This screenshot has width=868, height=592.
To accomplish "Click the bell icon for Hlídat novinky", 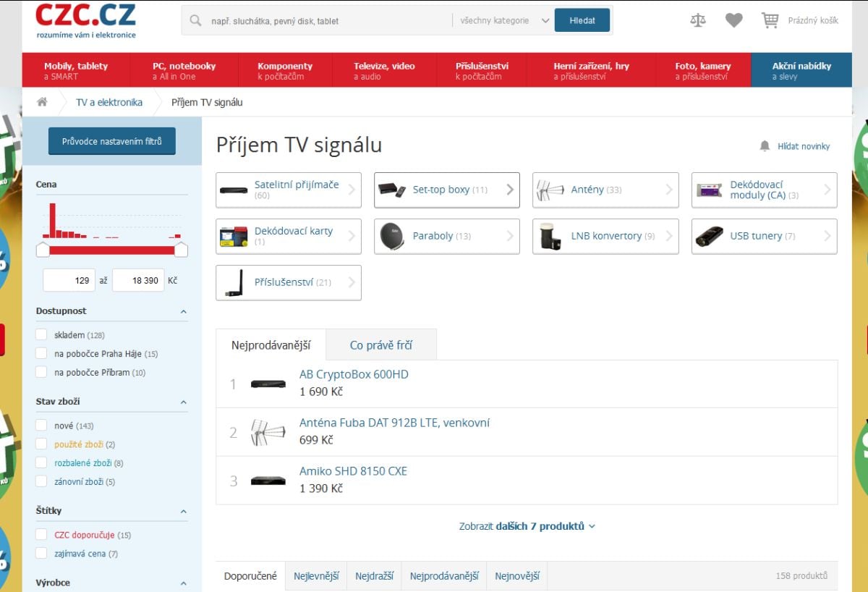I will (765, 146).
